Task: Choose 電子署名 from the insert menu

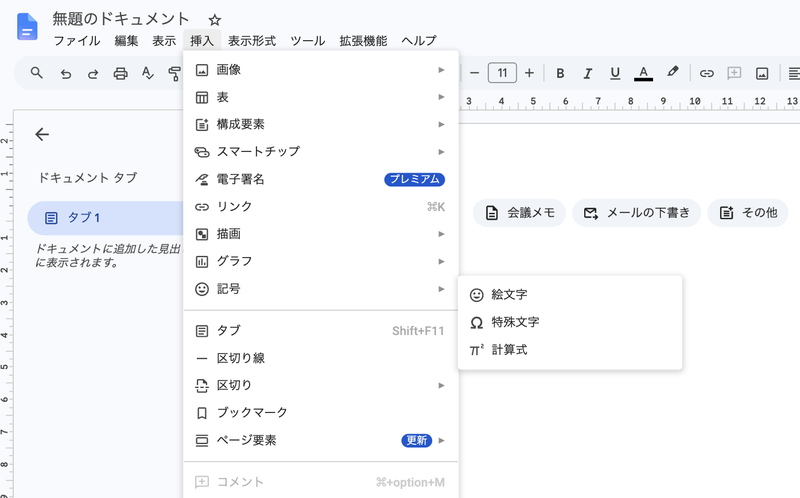Action: (x=321, y=179)
